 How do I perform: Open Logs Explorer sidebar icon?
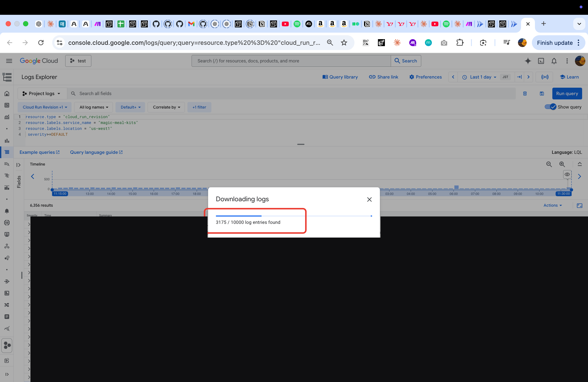tap(7, 152)
